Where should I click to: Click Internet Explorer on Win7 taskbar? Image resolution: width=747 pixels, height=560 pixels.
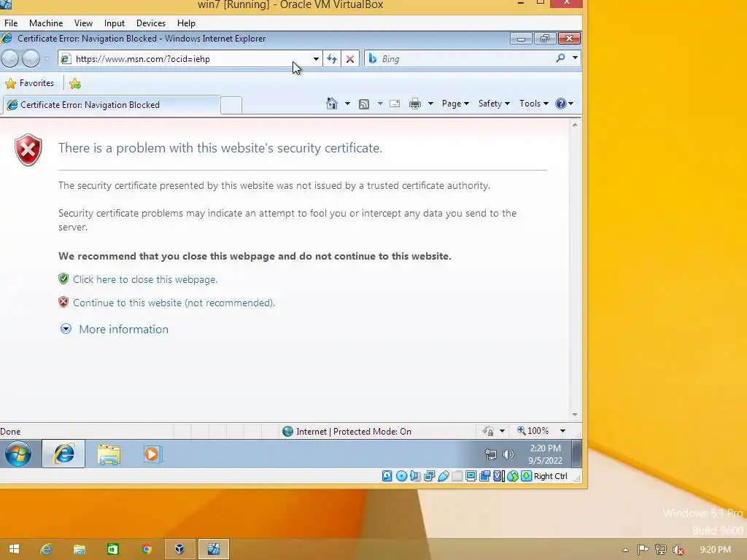pos(63,454)
